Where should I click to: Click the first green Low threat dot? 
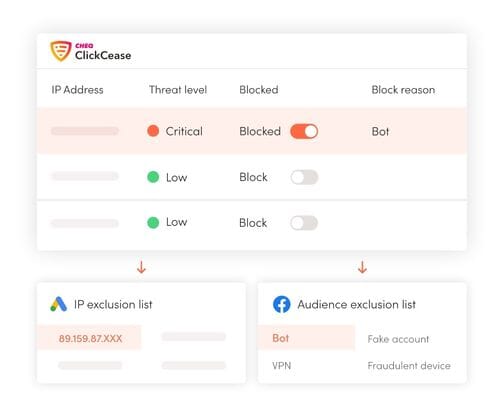pos(153,177)
